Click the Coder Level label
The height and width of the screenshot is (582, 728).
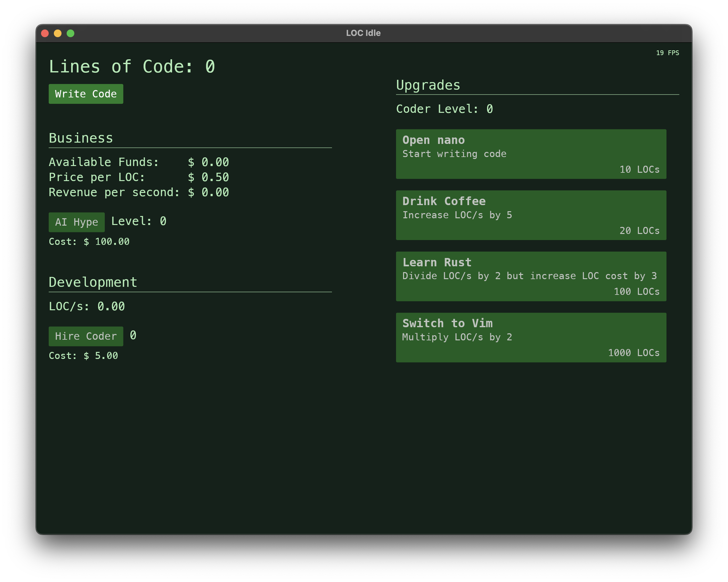coord(444,109)
